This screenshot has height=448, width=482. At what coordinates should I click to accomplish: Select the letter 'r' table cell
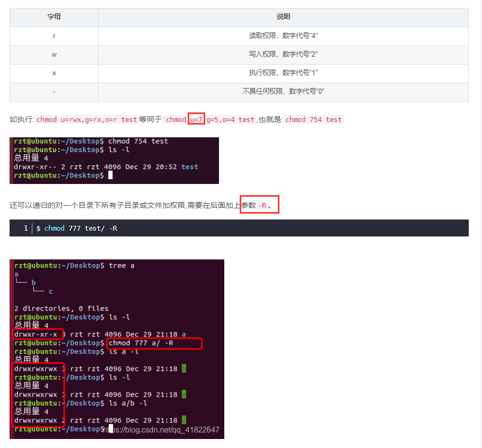pyautogui.click(x=54, y=36)
